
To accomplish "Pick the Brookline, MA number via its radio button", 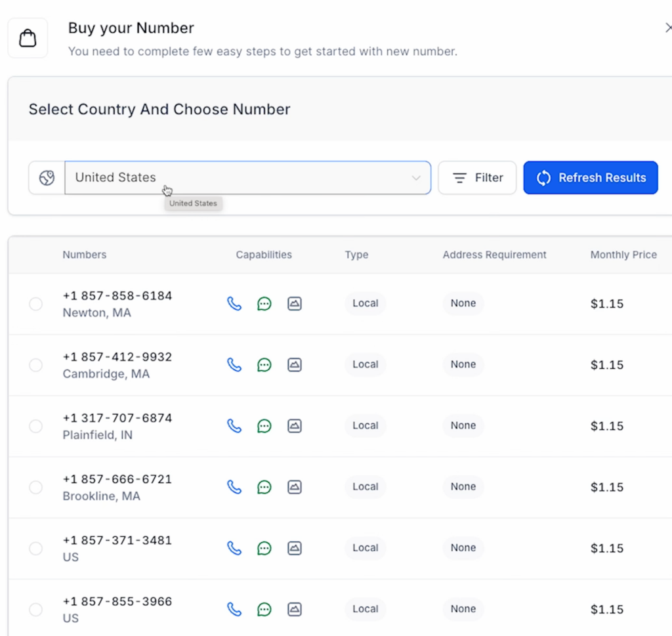I will pyautogui.click(x=36, y=487).
